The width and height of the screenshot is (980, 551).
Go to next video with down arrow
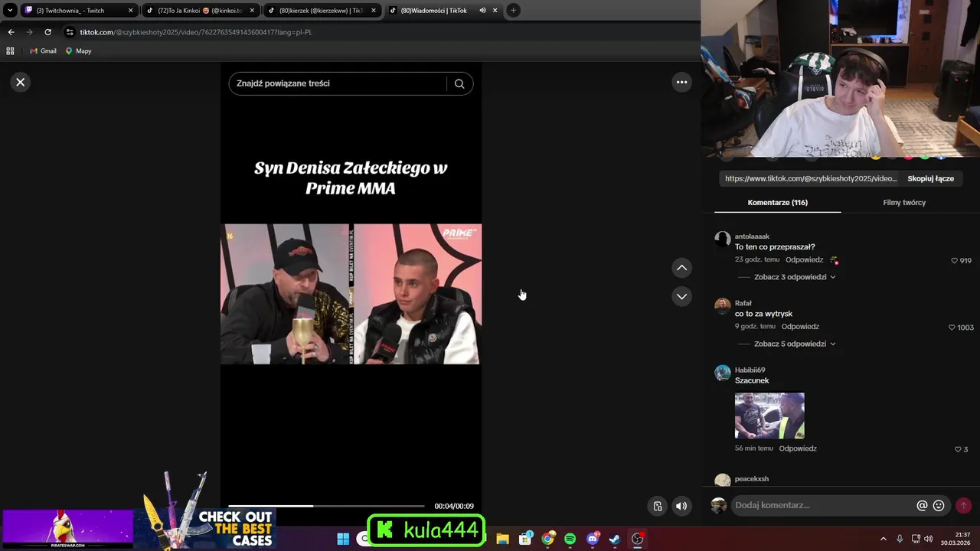[x=681, y=296]
